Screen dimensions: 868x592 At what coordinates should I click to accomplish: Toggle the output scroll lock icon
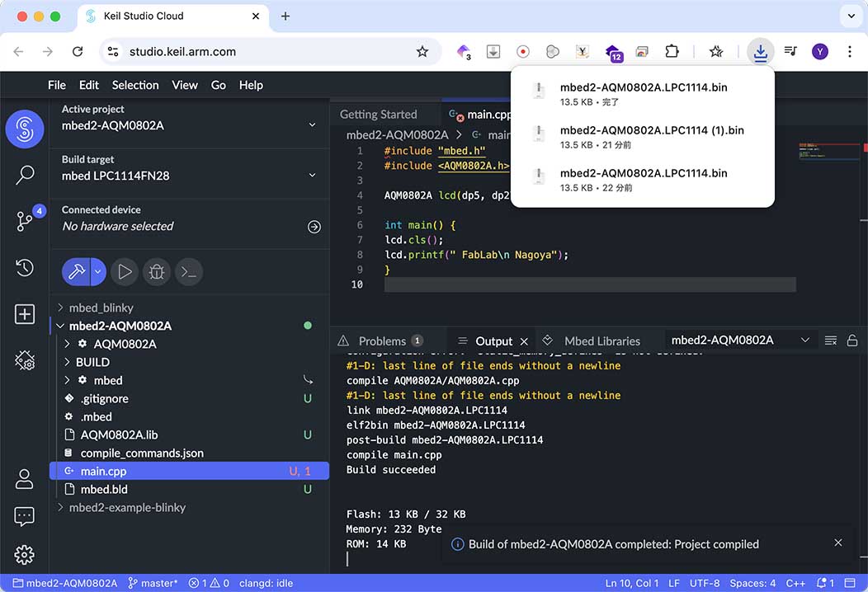[852, 341]
